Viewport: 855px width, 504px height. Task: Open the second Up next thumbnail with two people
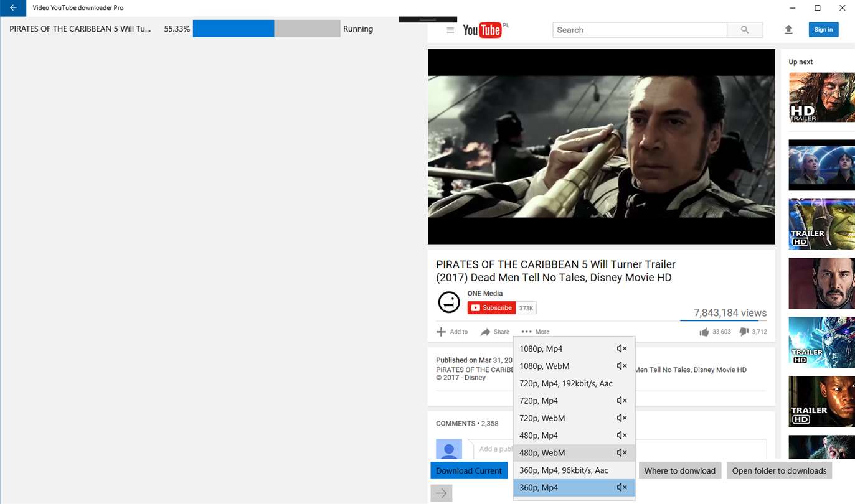tap(821, 165)
